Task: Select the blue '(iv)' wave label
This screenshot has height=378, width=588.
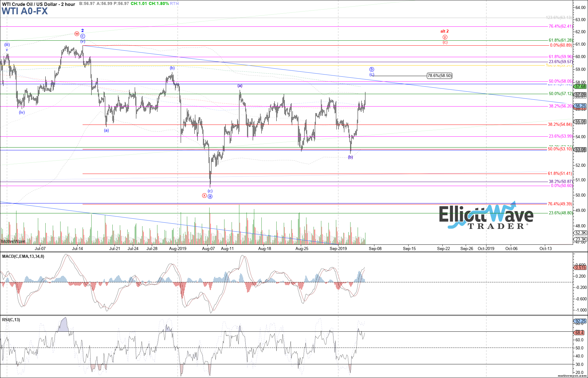Action: [21, 112]
